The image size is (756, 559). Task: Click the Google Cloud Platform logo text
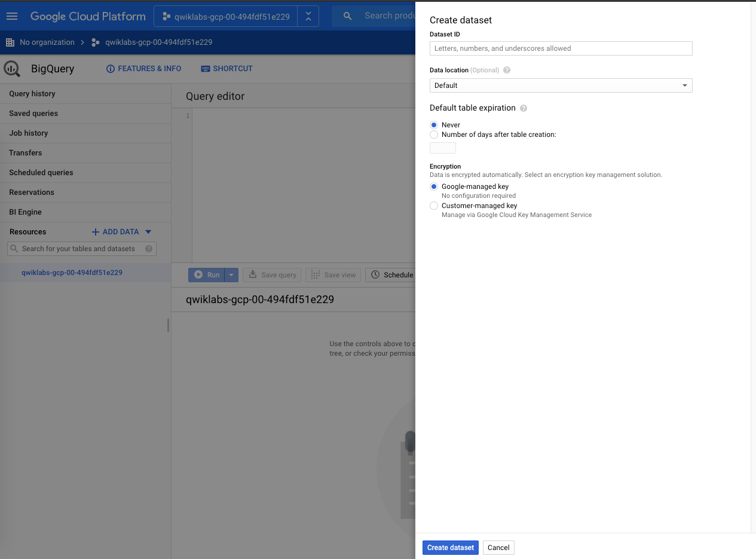pos(88,16)
